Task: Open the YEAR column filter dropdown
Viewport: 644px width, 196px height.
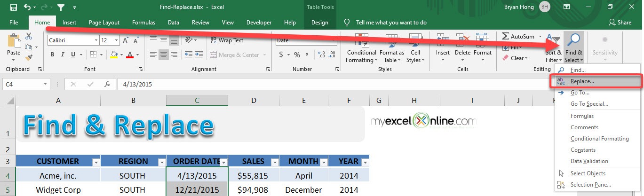Action: coord(364,162)
